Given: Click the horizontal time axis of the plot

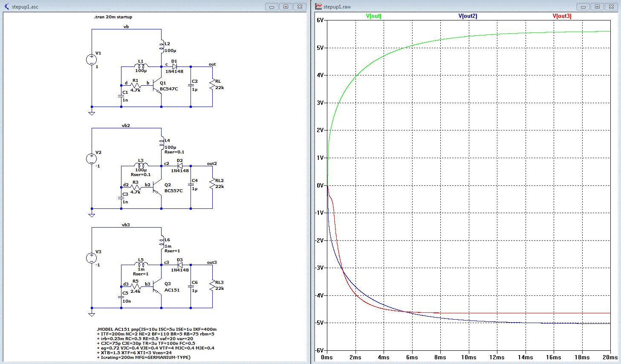Looking at the screenshot, I should 468,357.
